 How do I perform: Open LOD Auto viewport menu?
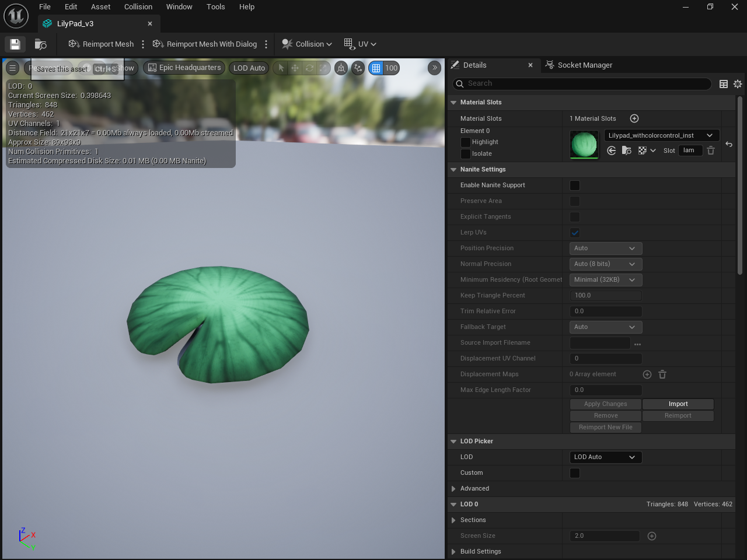[x=249, y=68]
